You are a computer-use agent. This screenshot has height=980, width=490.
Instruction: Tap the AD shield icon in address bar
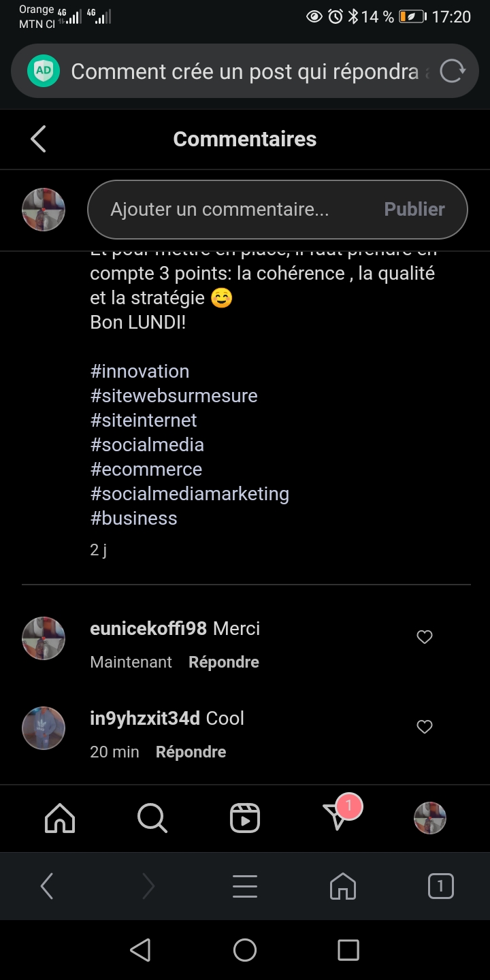(44, 71)
